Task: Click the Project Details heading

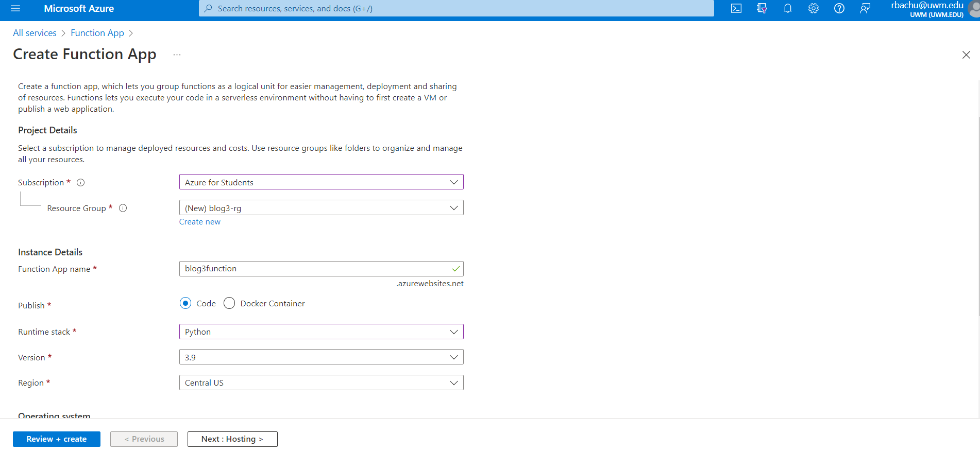Action: coord(47,130)
